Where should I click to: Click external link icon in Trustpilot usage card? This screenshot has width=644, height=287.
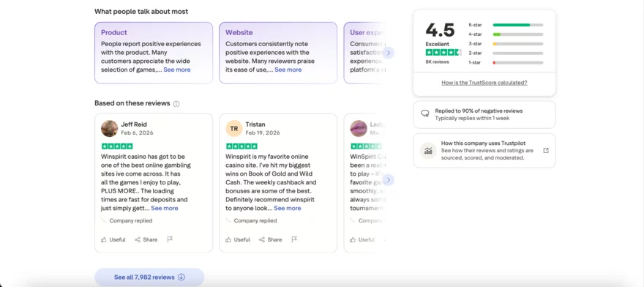tap(546, 151)
